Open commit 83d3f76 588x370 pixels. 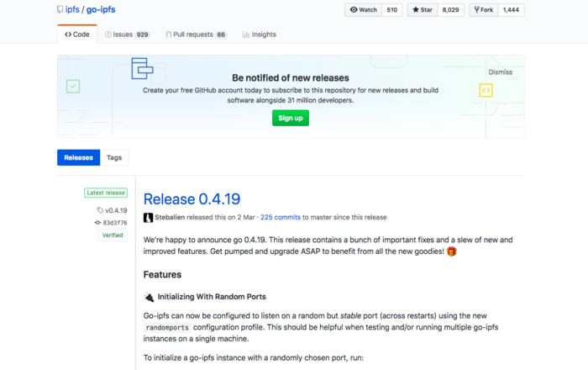click(115, 223)
